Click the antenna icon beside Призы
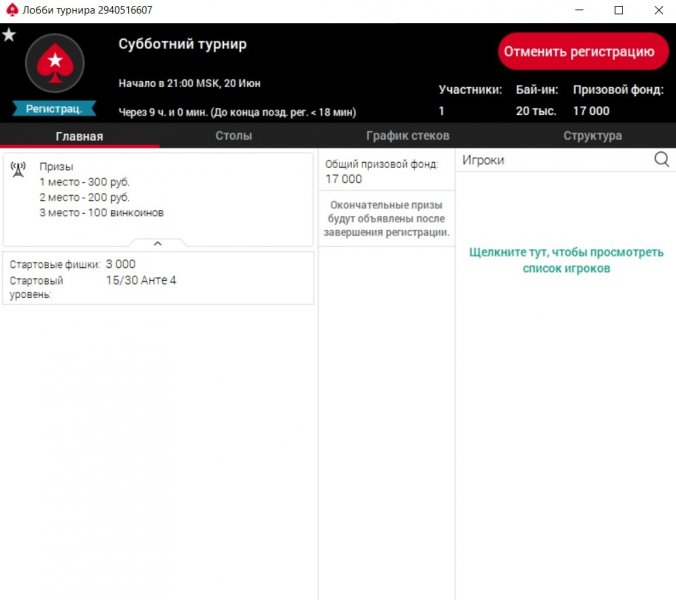This screenshot has width=676, height=600. coord(18,169)
